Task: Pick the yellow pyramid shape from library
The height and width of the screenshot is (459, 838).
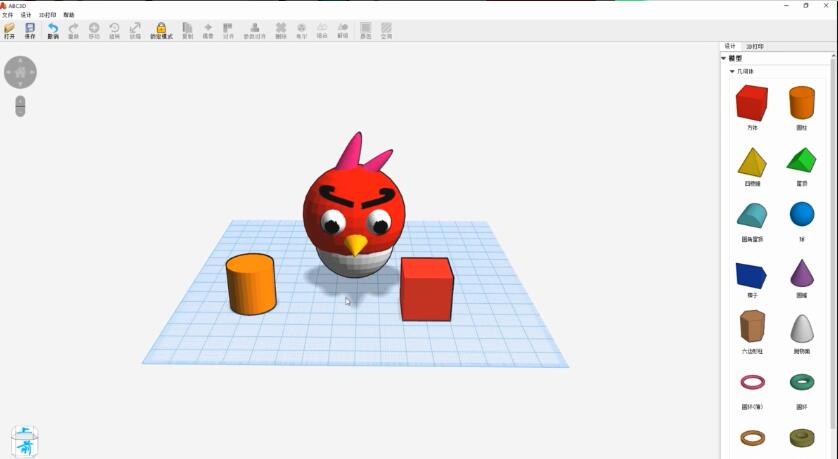Action: pos(752,162)
